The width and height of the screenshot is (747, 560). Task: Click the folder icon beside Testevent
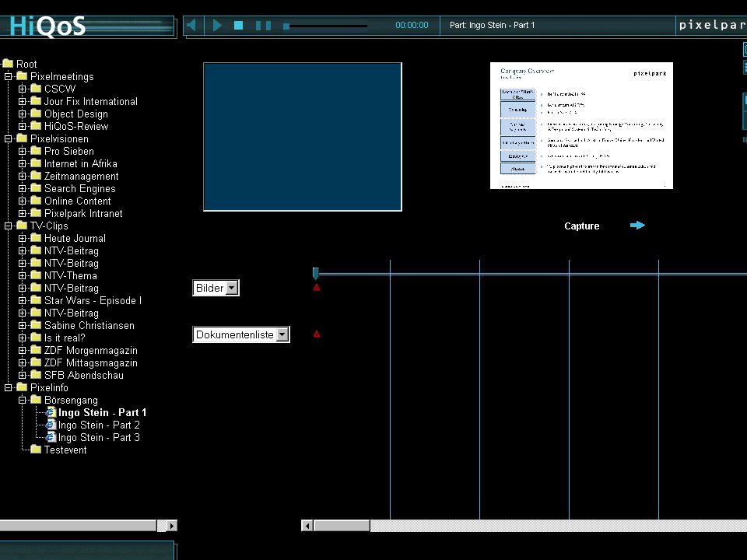point(36,449)
